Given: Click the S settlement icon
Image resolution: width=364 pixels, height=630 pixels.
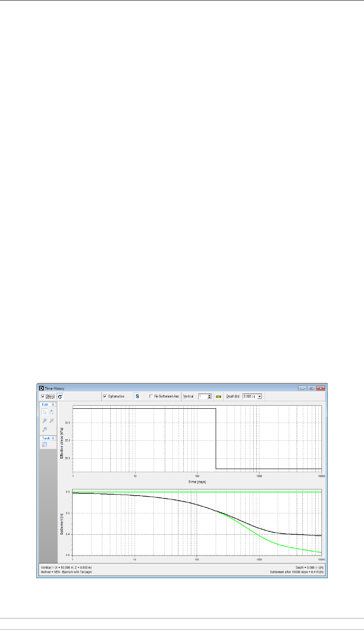Looking at the screenshot, I should [x=137, y=396].
